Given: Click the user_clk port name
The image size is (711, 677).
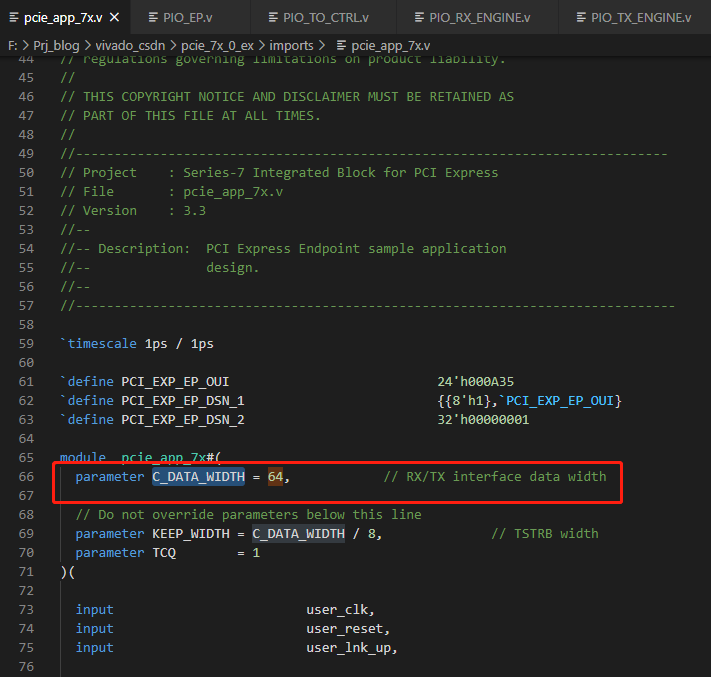Looking at the screenshot, I should click(x=337, y=610).
